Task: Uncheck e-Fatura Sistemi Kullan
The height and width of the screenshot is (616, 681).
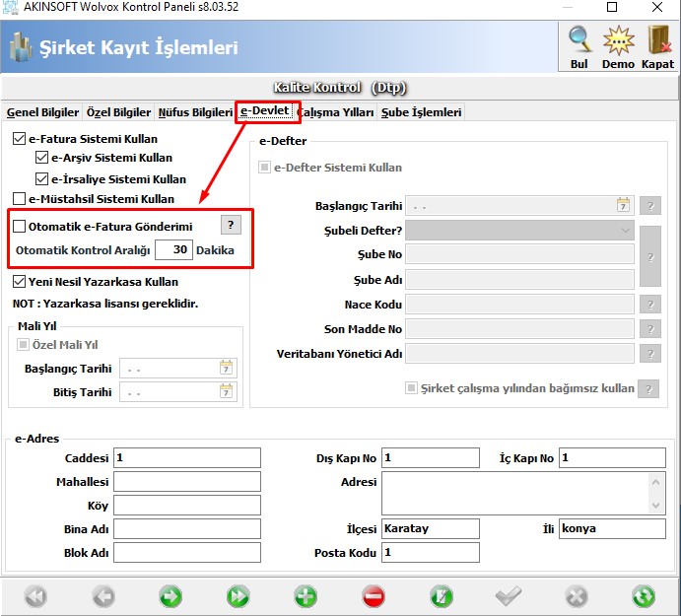Action: (19, 139)
